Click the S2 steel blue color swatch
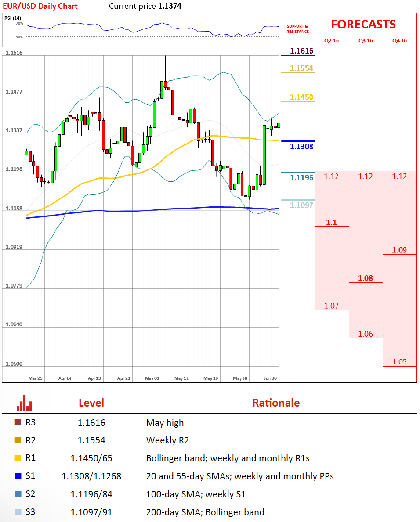Image resolution: width=420 pixels, height=522 pixels. tap(18, 494)
